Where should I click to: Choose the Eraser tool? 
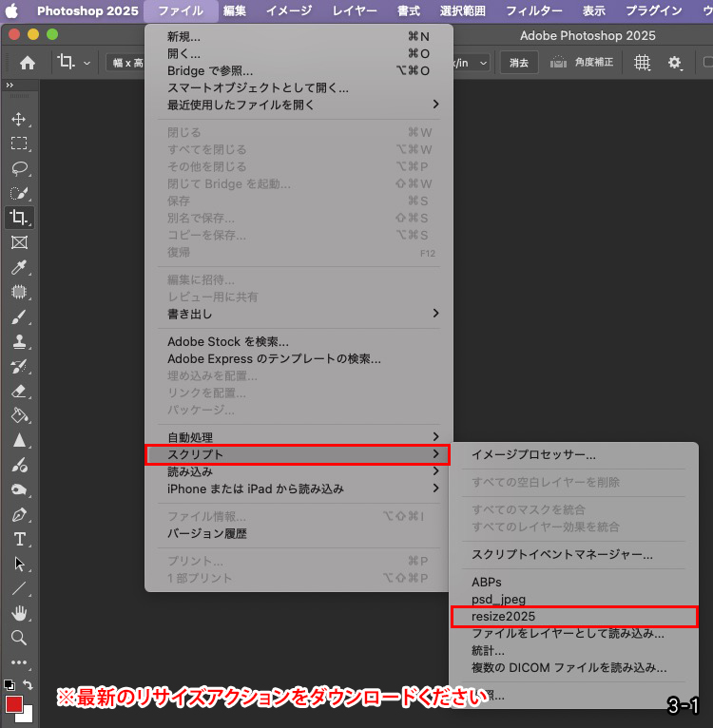(19, 392)
